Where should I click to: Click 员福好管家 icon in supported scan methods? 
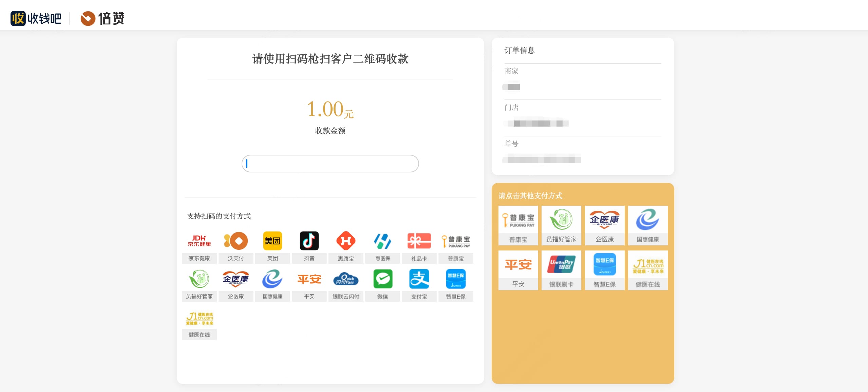199,279
